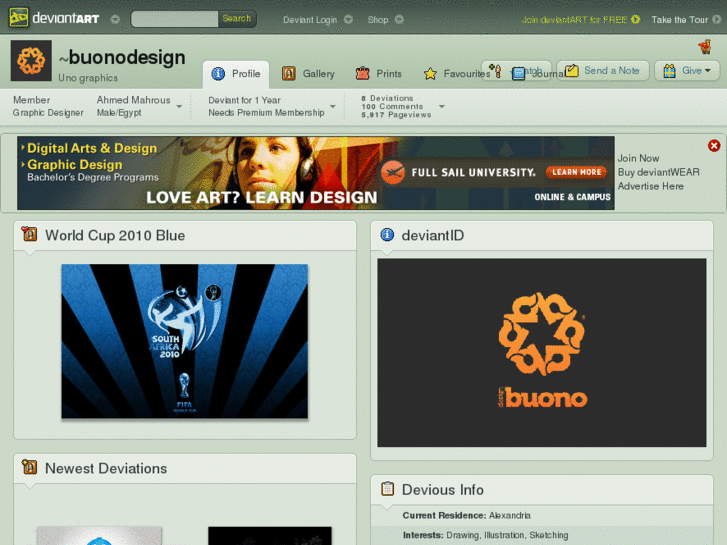Viewport: 727px width, 545px height.
Task: Open the Favourites tab
Action: tap(457, 74)
